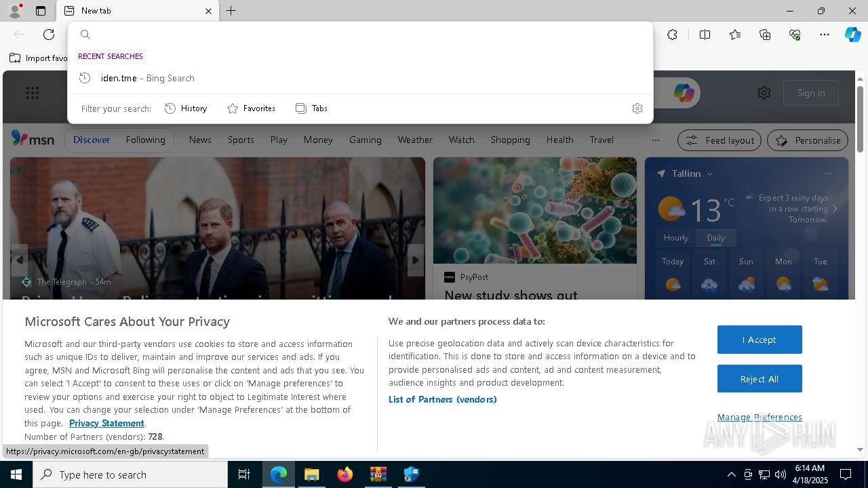Open Manage Preferences link
This screenshot has height=488, width=868.
coord(759,417)
